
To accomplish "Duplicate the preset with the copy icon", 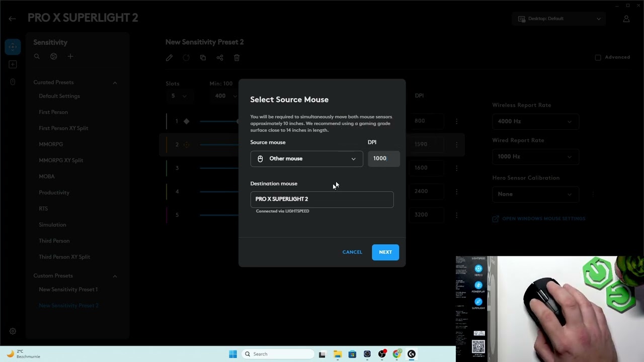I will (x=203, y=58).
